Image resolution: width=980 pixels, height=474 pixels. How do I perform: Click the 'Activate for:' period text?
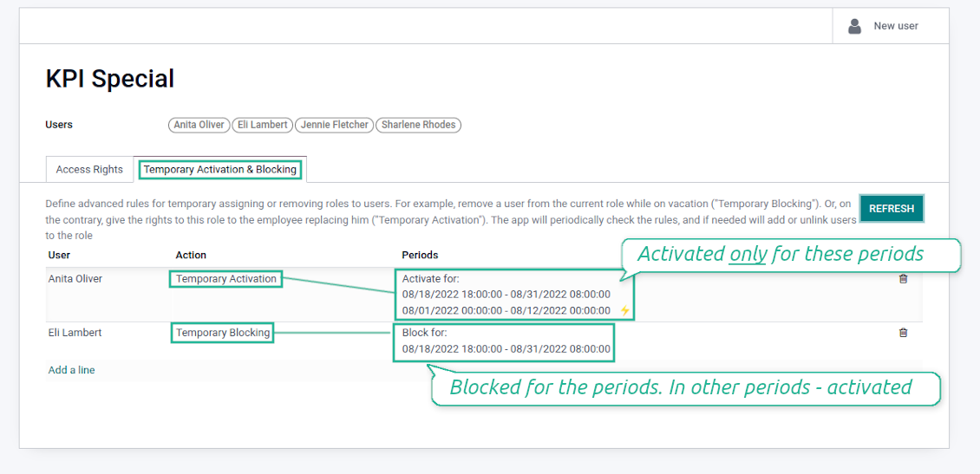click(431, 278)
